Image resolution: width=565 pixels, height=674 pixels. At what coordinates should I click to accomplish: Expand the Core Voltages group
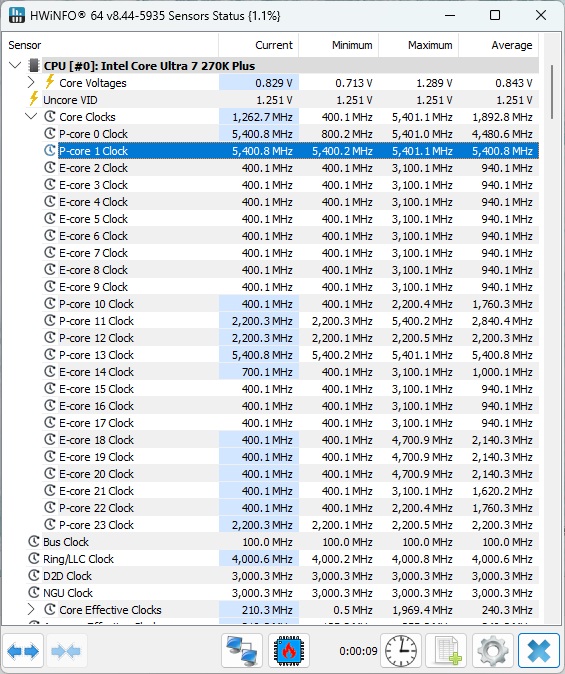[x=31, y=82]
